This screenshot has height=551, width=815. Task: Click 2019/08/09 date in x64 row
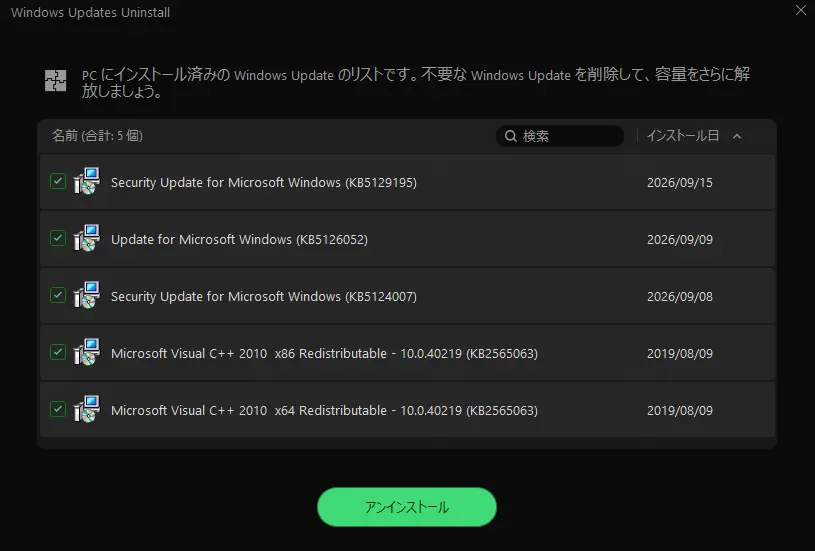coord(679,410)
